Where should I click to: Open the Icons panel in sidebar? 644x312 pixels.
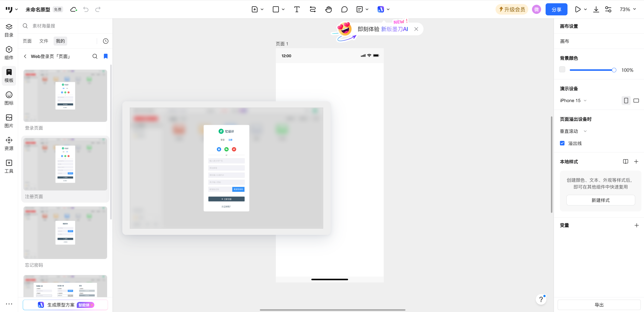(9, 98)
